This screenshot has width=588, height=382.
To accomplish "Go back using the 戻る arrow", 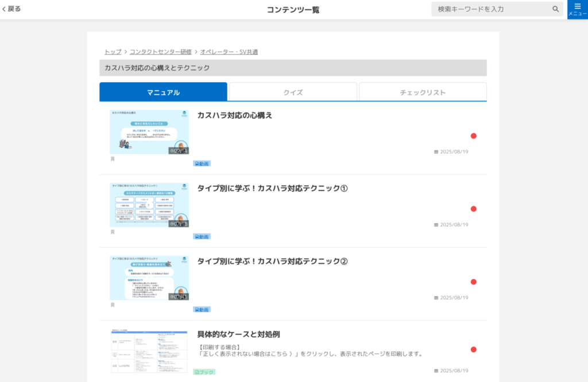I will tap(11, 9).
